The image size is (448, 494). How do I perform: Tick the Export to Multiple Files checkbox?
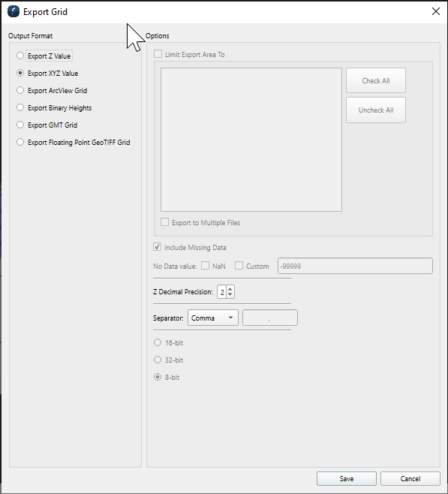164,222
